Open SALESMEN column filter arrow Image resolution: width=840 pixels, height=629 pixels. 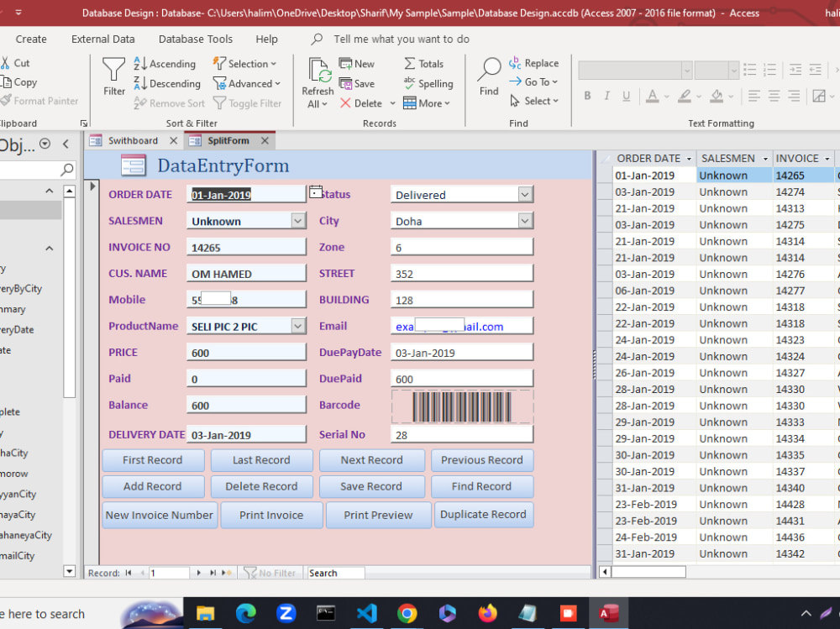coord(765,159)
